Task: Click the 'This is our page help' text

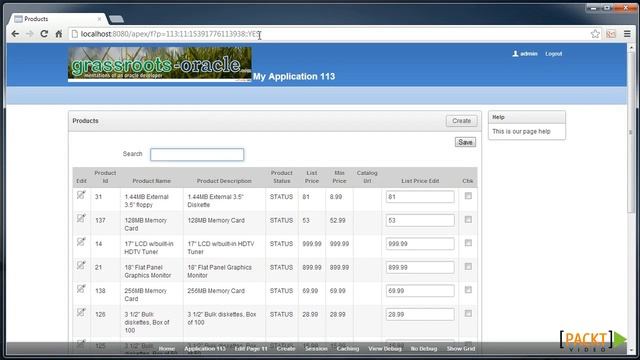Action: point(521,131)
